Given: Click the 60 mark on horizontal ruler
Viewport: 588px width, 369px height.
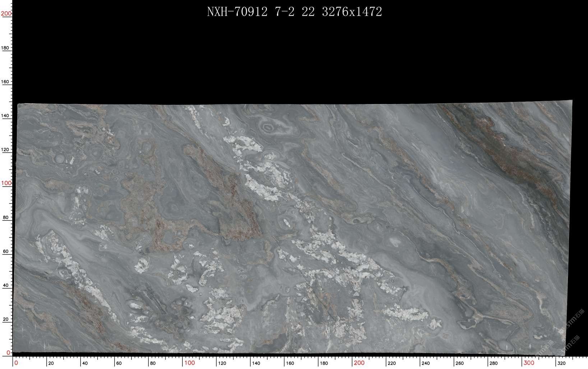Looking at the screenshot, I should click(x=119, y=363).
